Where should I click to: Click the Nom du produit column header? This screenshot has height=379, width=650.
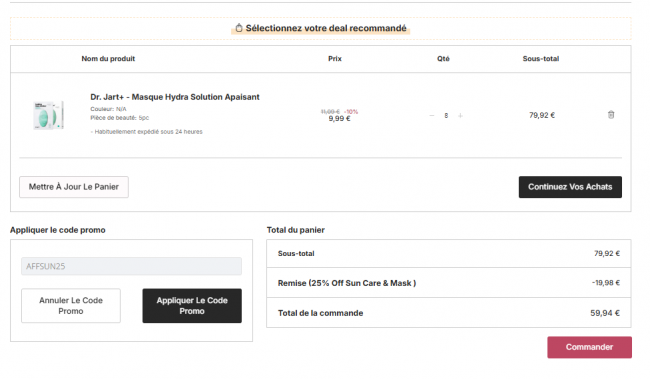(x=108, y=59)
